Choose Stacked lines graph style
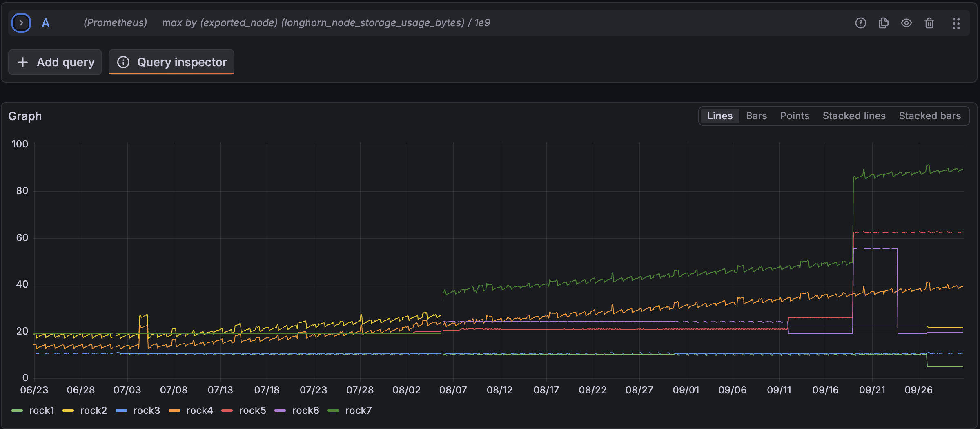 854,116
